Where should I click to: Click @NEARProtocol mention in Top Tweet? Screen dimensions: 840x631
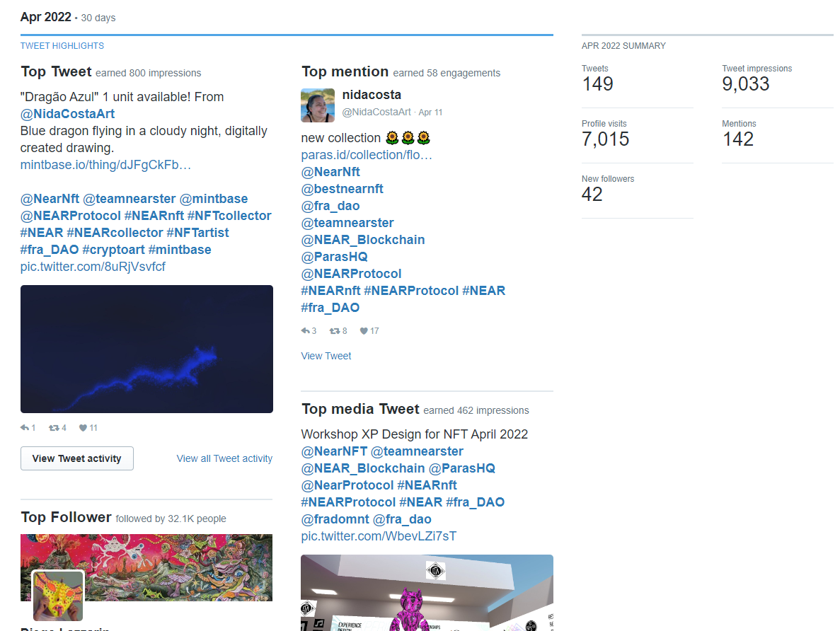click(x=71, y=216)
